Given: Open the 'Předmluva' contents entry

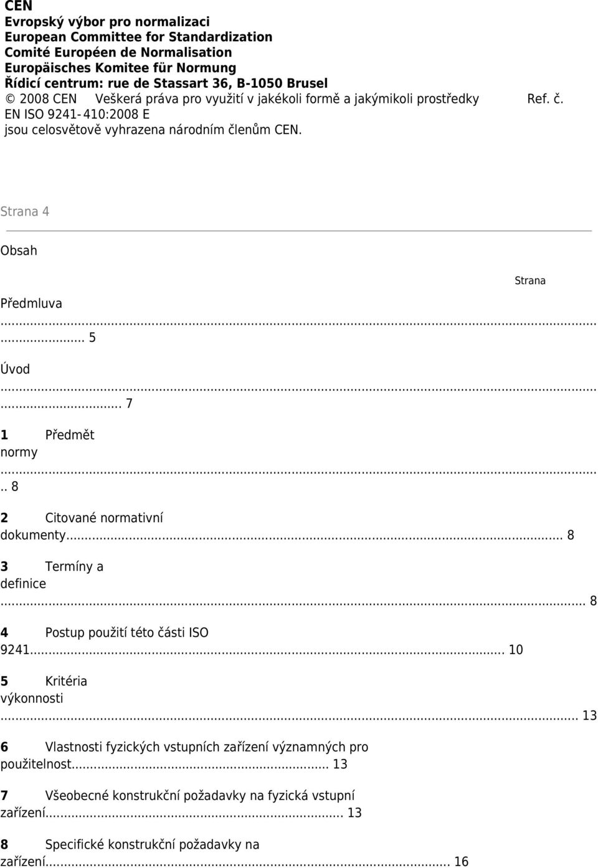Looking at the screenshot, I should coord(31,303).
